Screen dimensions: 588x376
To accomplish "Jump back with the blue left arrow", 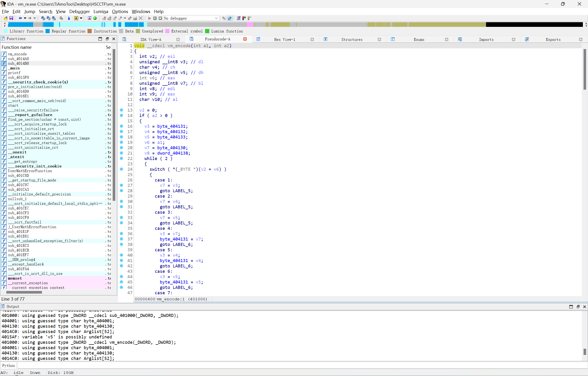I will [x=20, y=18].
